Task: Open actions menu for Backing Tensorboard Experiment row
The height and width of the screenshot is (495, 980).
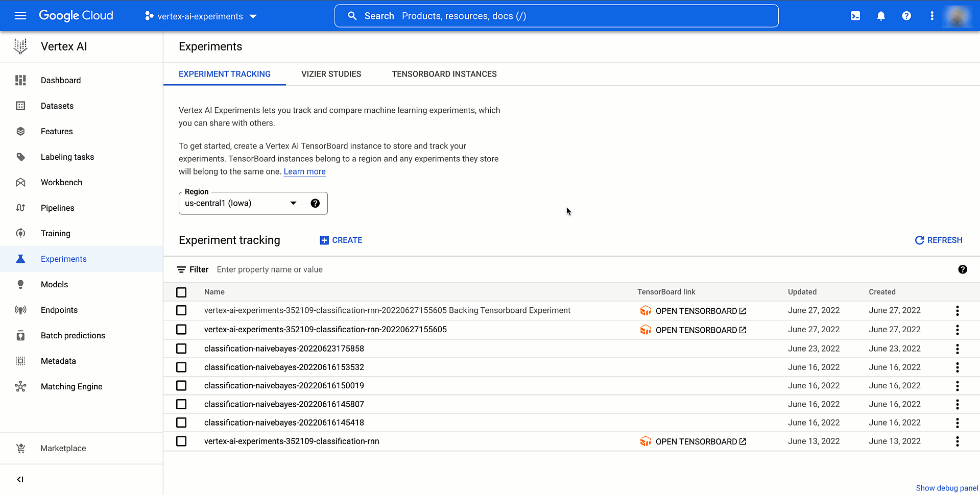Action: coord(958,310)
